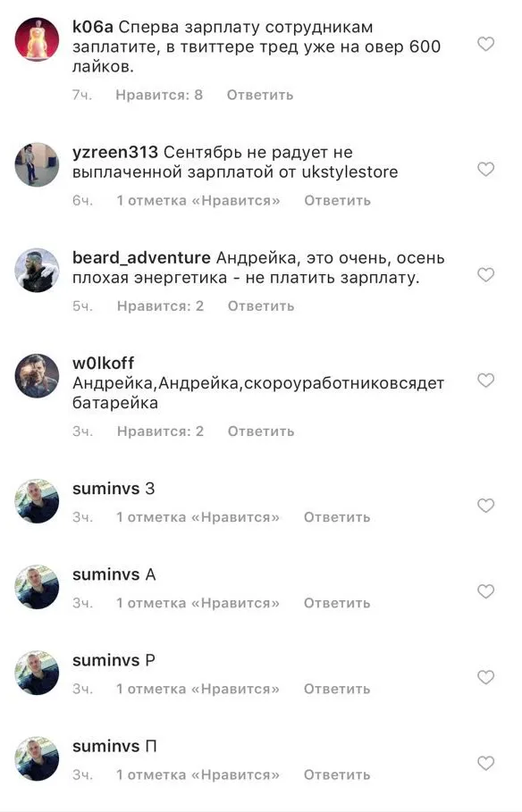View 'Нравится: 2' on beard_adventure comment

coord(160,306)
